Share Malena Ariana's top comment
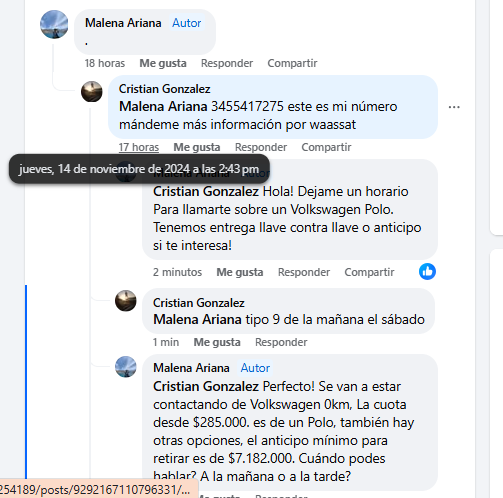This screenshot has height=498, width=503. [292, 63]
